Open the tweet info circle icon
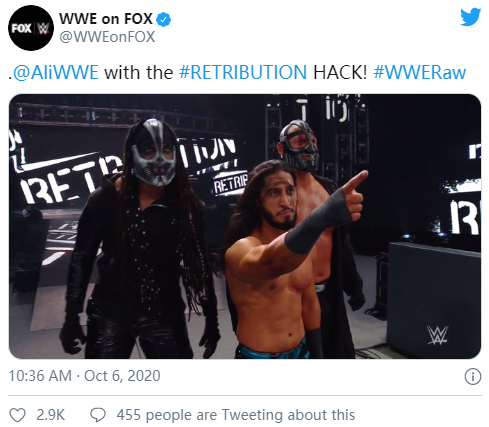Screen dimensions: 489x427 tap(473, 377)
